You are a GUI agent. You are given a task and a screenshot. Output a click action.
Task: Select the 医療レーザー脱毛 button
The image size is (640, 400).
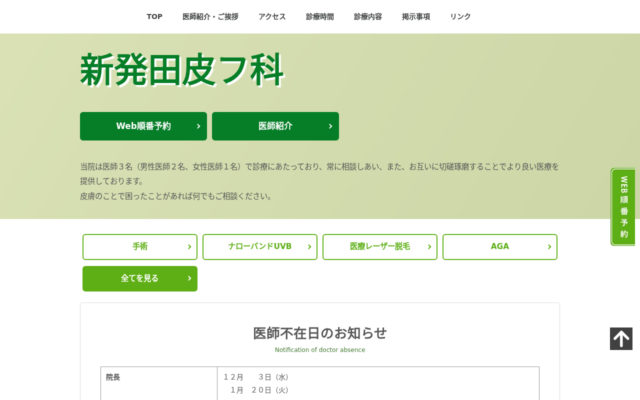(380, 247)
